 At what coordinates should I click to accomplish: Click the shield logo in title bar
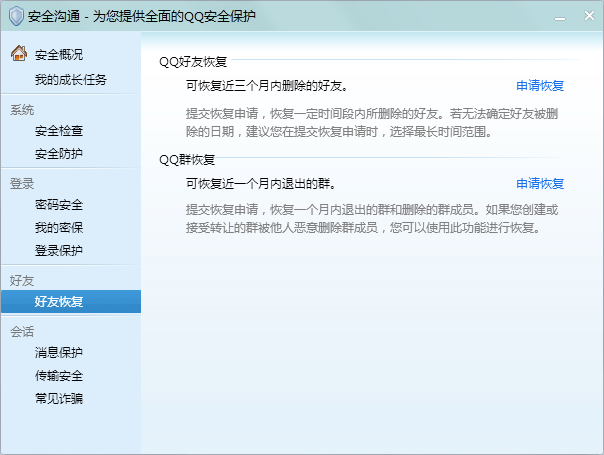click(16, 16)
